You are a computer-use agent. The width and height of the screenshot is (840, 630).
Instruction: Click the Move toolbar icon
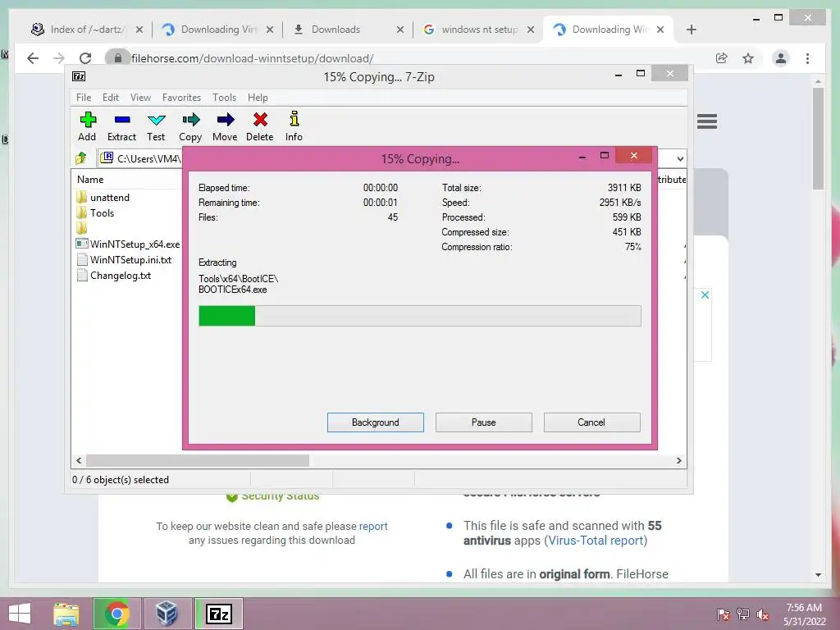coord(225,126)
